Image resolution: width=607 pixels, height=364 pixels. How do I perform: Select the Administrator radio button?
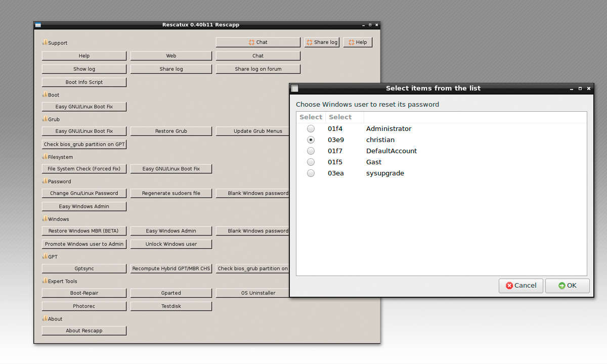point(311,129)
